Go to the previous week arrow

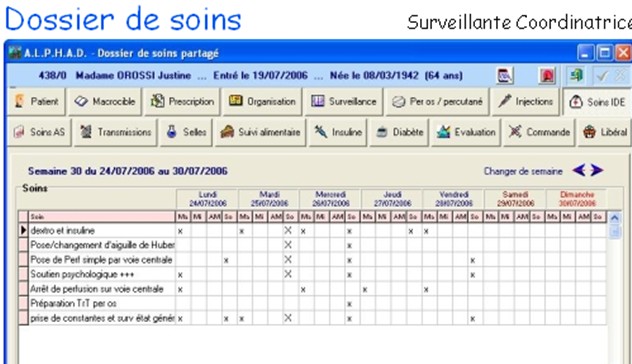point(579,171)
